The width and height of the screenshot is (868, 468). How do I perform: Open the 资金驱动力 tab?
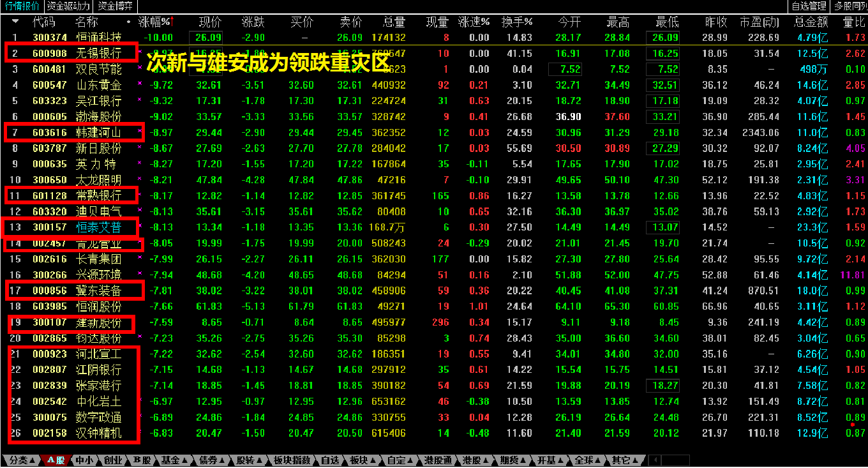69,6
